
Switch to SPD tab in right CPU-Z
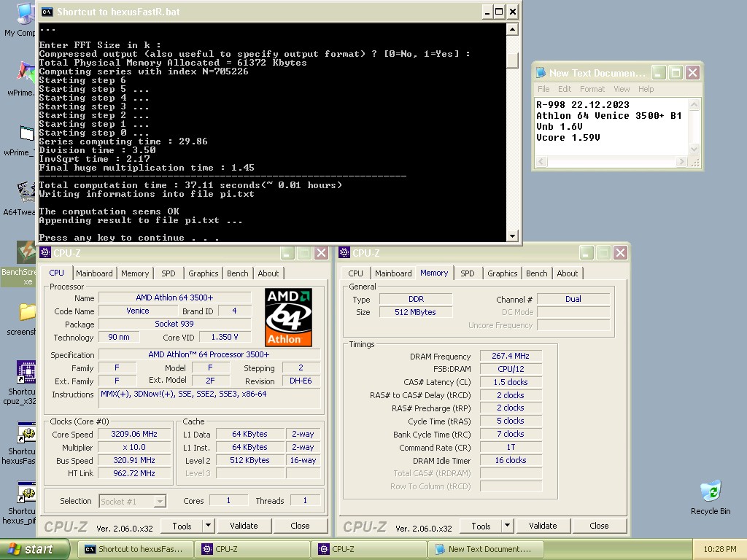click(468, 273)
